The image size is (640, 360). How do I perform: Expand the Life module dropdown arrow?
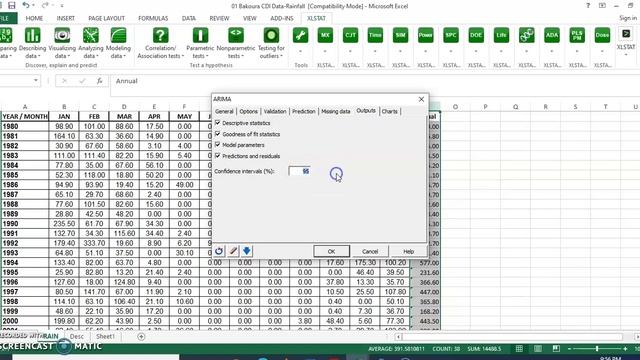tap(501, 52)
